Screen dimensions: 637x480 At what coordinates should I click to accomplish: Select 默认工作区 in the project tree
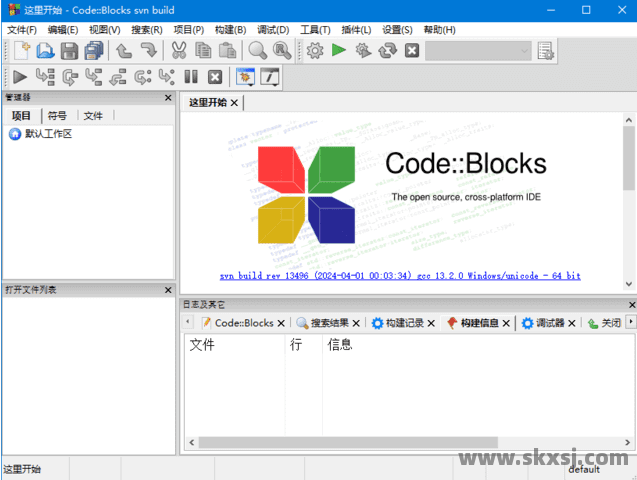pyautogui.click(x=48, y=134)
